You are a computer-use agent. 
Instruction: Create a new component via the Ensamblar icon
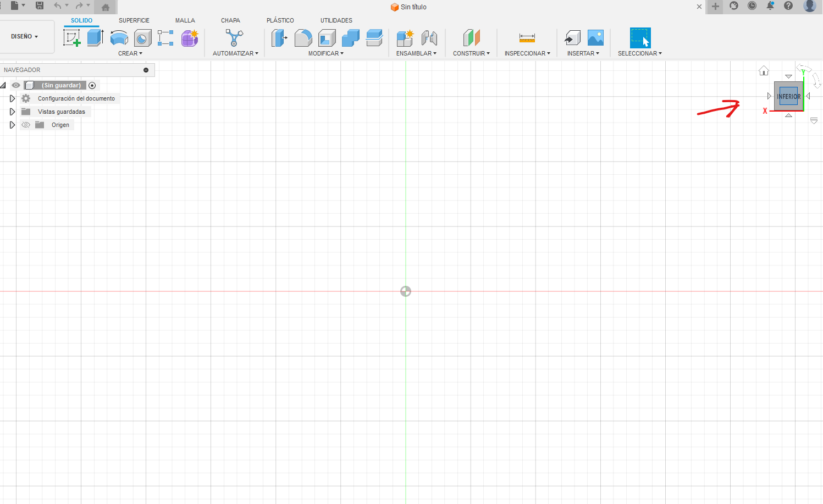click(x=405, y=37)
